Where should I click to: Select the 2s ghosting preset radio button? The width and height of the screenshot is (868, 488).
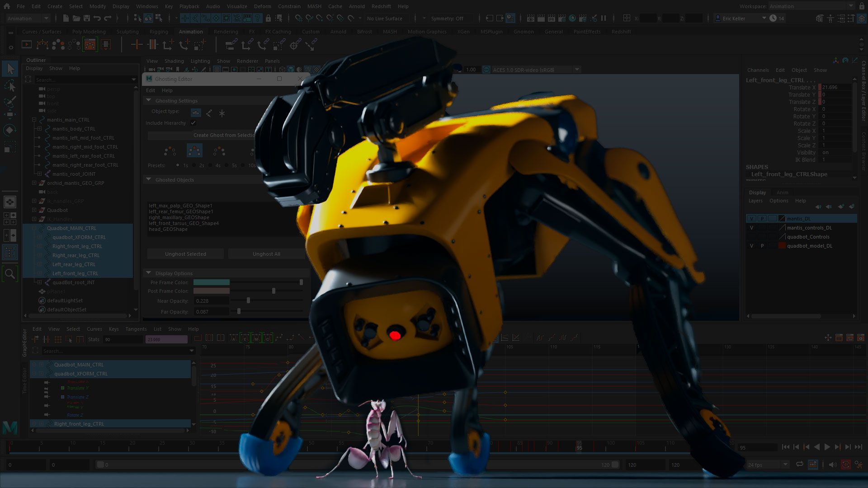pyautogui.click(x=193, y=165)
